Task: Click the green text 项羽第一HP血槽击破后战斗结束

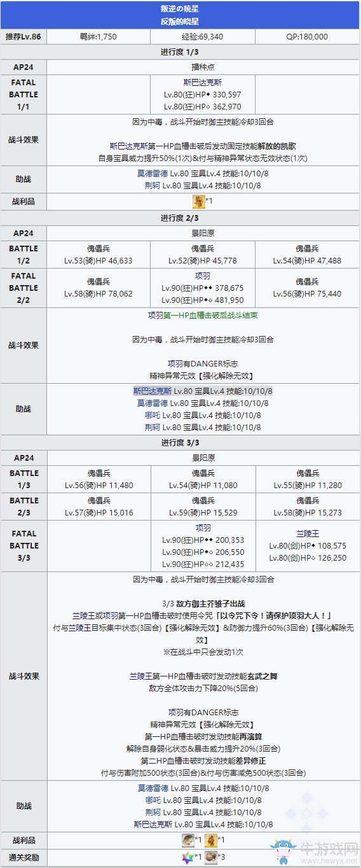Action: click(203, 315)
